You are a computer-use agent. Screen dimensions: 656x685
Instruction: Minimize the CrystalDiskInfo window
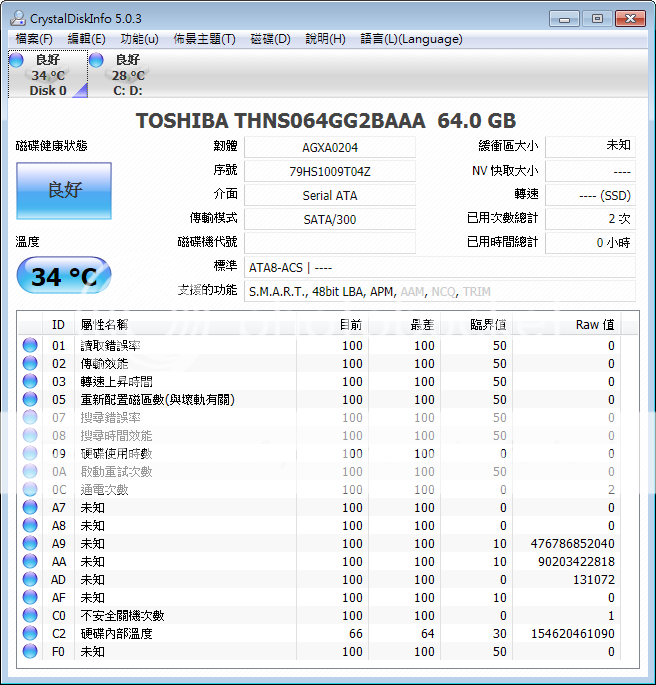(x=564, y=19)
